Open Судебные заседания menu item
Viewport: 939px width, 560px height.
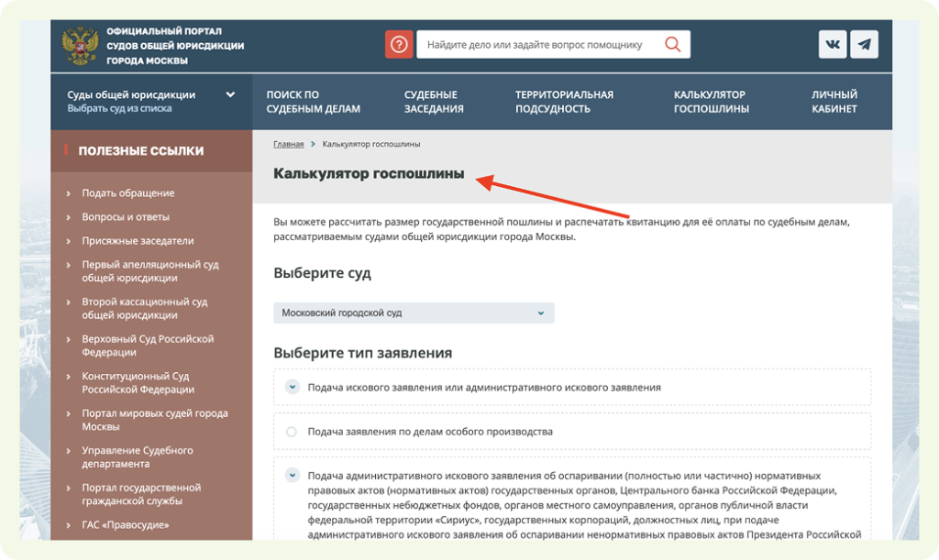tap(434, 102)
